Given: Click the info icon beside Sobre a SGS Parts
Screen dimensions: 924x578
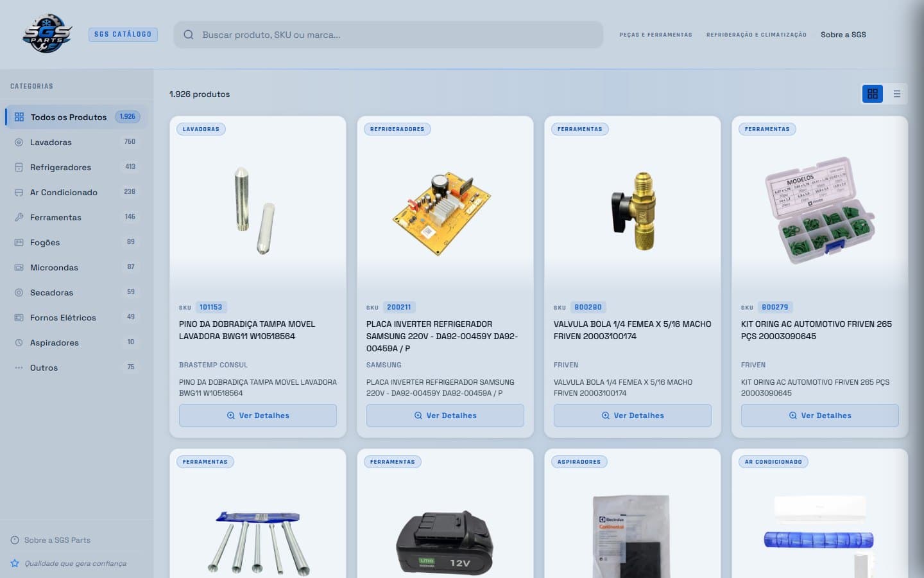Looking at the screenshot, I should (x=15, y=540).
